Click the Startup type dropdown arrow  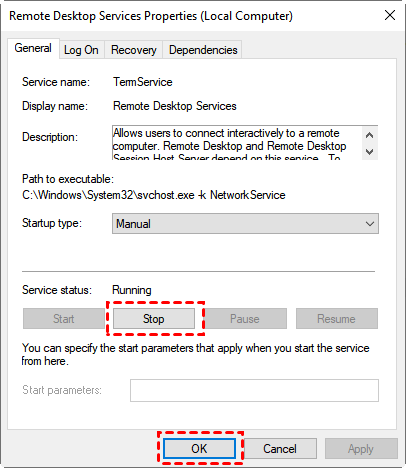(x=370, y=224)
